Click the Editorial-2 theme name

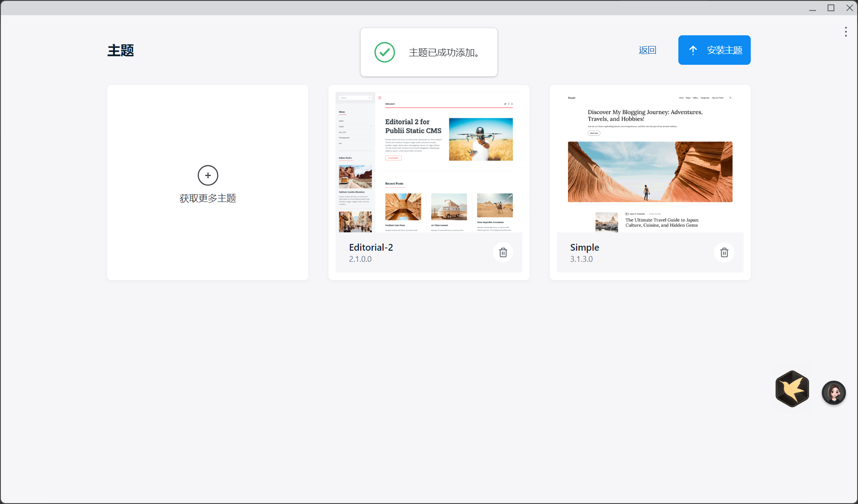371,248
